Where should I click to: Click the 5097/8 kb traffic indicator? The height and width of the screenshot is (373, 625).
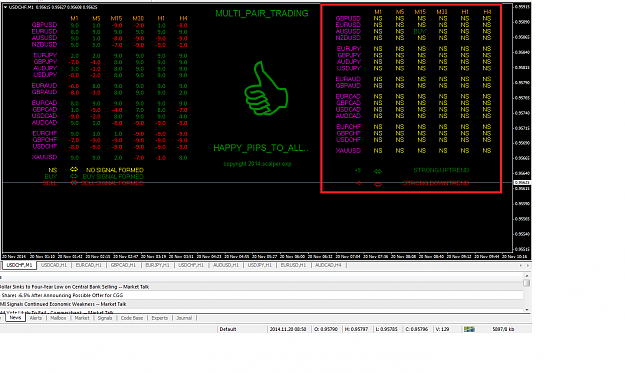tap(503, 329)
